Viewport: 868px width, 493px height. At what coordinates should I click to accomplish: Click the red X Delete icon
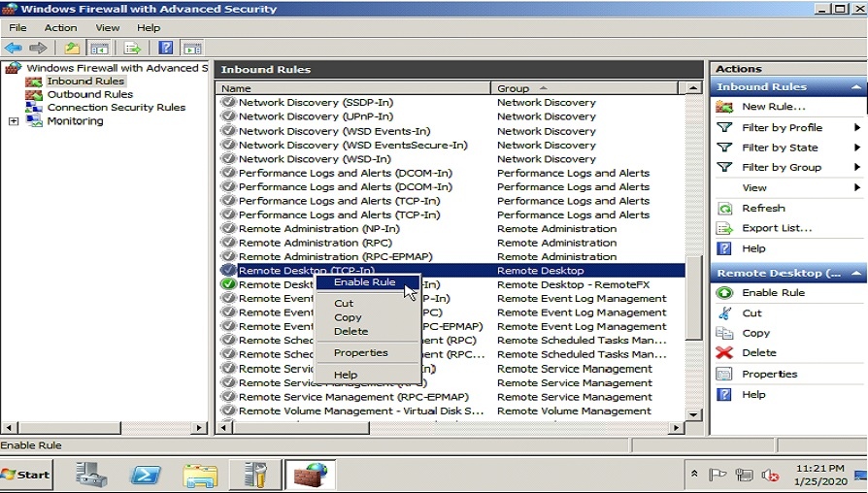[724, 353]
